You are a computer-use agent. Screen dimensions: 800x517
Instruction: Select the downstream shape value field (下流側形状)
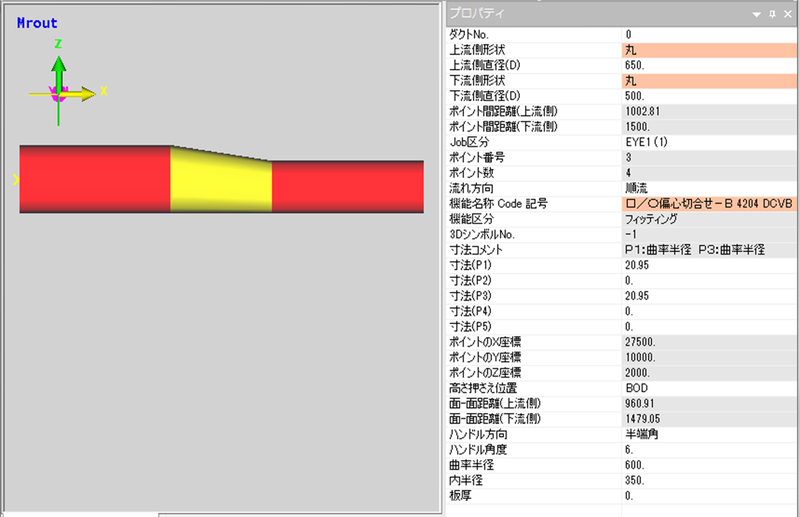pyautogui.click(x=709, y=80)
